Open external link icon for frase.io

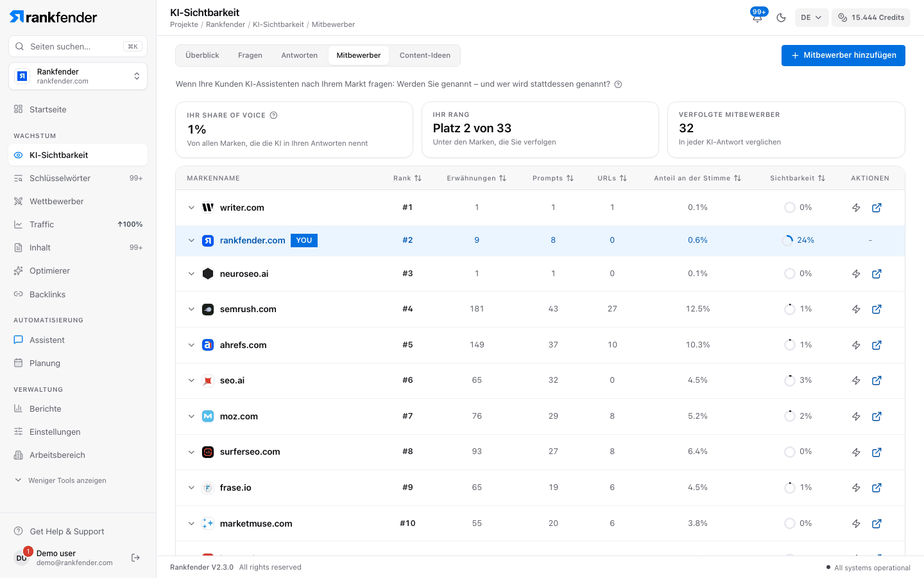pos(877,487)
